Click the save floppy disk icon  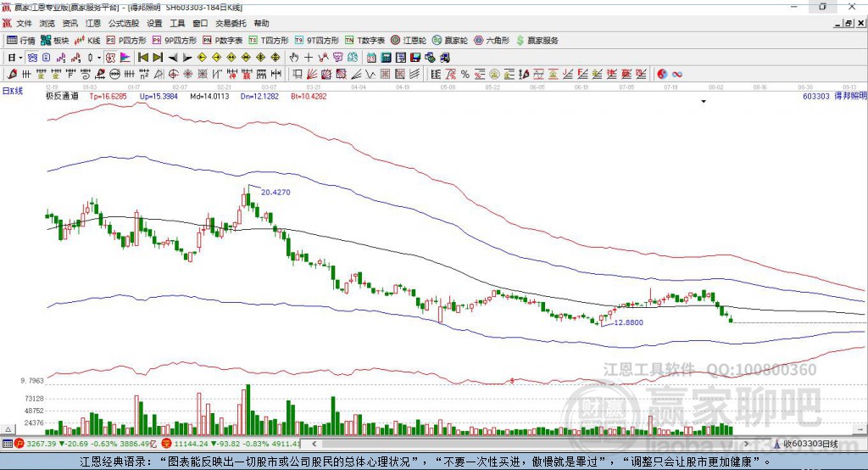415,58
